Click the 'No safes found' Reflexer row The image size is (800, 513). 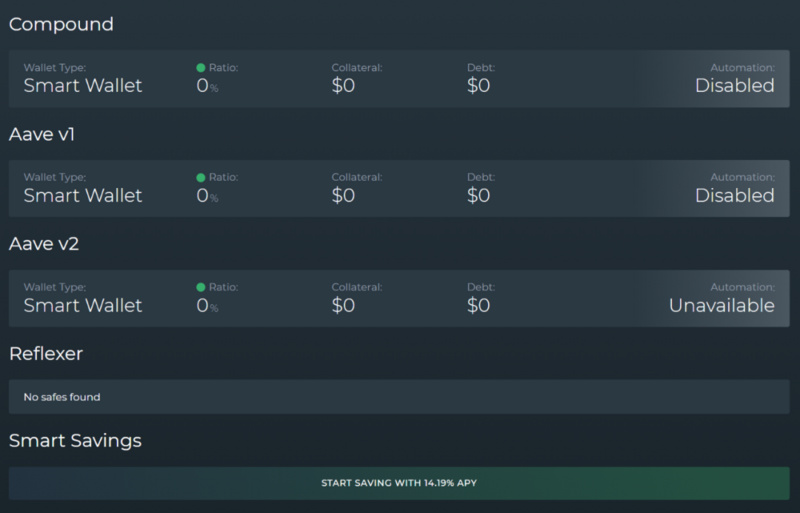(62, 397)
